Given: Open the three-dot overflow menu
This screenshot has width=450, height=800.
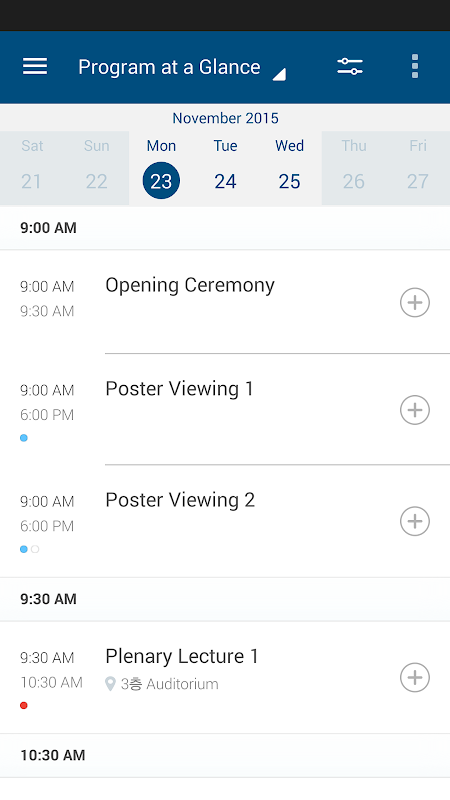Looking at the screenshot, I should [x=415, y=66].
